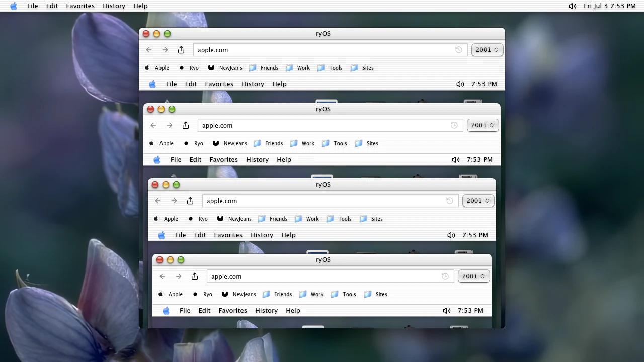
Task: Open Apple favorite in second nested window
Action: click(161, 143)
